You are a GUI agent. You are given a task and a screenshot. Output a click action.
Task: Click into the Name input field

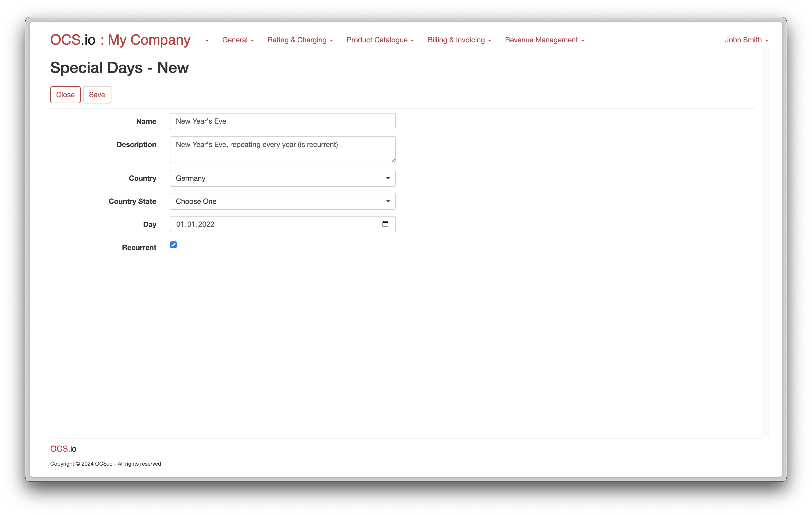283,121
